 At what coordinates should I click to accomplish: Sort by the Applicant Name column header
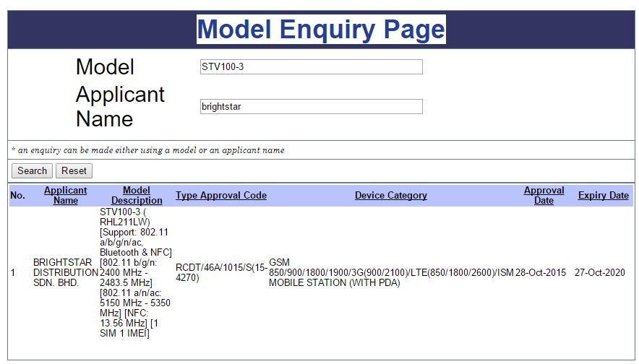click(x=65, y=195)
